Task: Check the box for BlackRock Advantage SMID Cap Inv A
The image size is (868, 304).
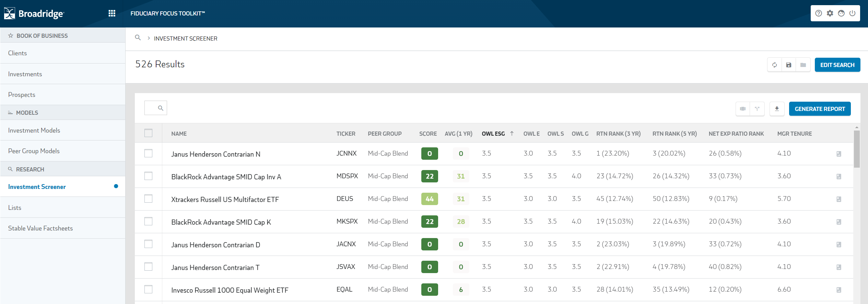Action: click(148, 176)
